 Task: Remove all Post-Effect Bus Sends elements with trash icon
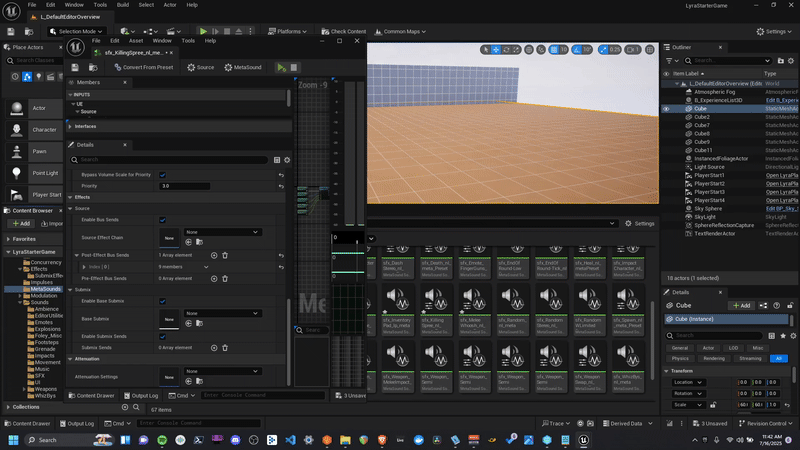(225, 255)
